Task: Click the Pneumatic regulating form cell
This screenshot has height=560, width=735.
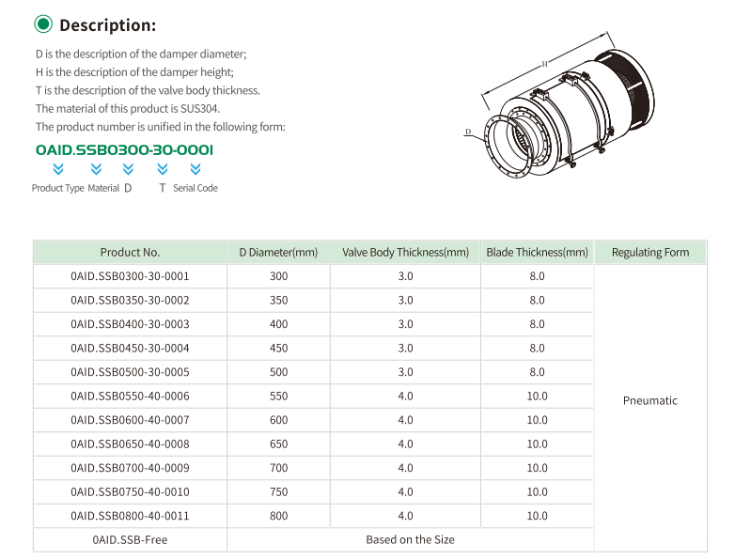Action: (649, 400)
